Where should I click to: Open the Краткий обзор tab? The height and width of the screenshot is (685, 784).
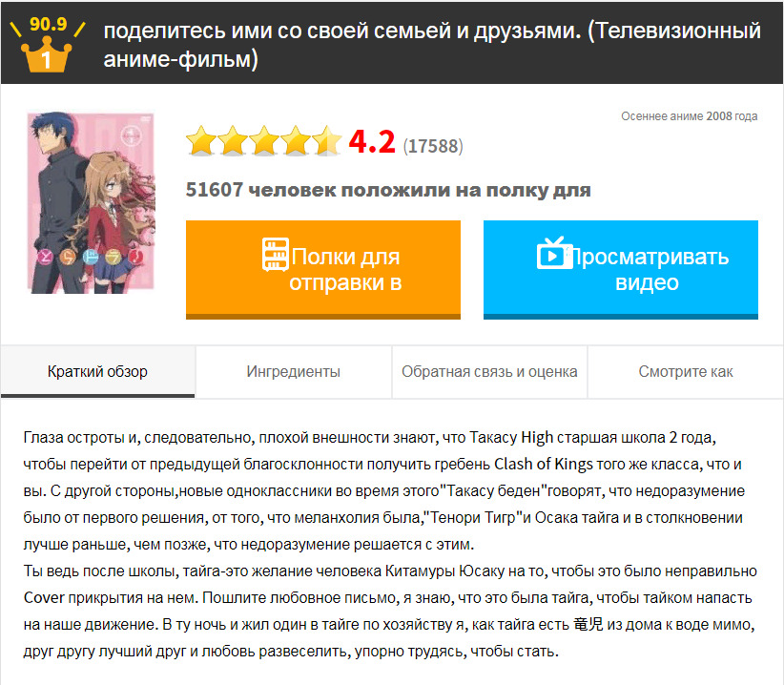[x=97, y=371]
